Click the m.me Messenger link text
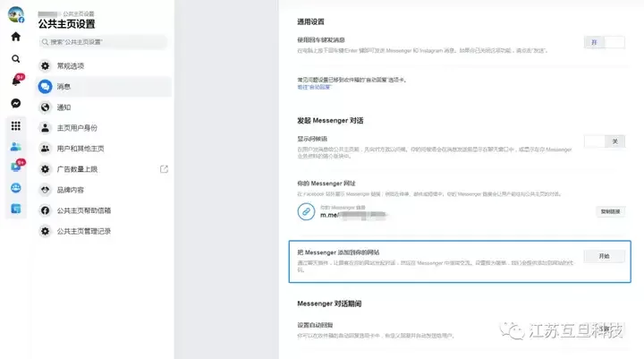 tap(353, 215)
